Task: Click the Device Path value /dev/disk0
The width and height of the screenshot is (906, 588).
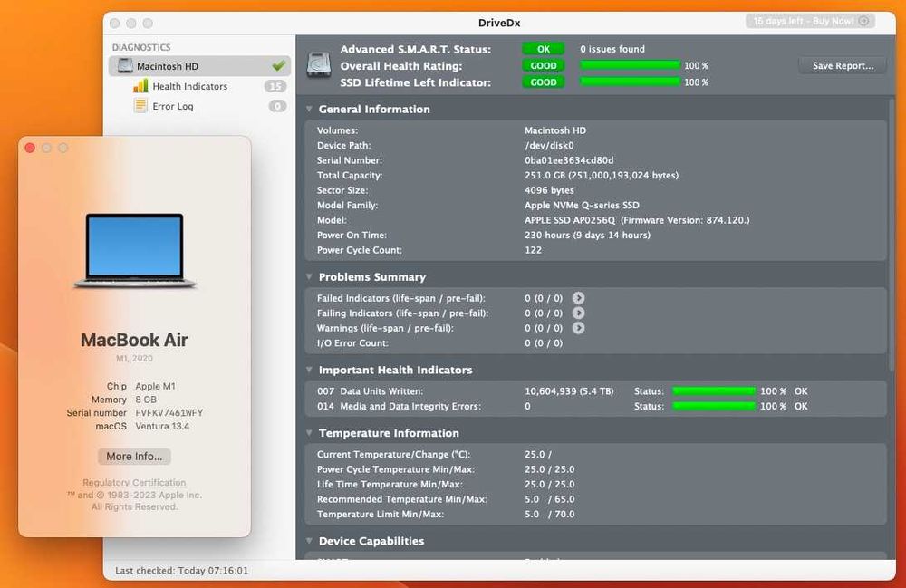Action: click(x=550, y=146)
